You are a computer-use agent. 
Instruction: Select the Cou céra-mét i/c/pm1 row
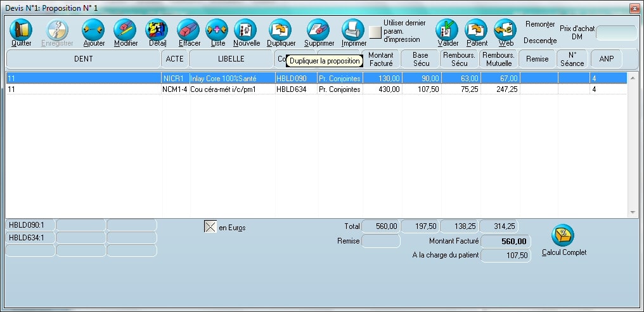coord(231,89)
